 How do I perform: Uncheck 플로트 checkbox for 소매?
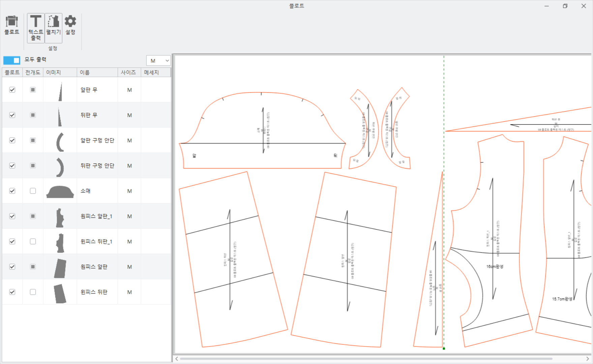(x=12, y=191)
